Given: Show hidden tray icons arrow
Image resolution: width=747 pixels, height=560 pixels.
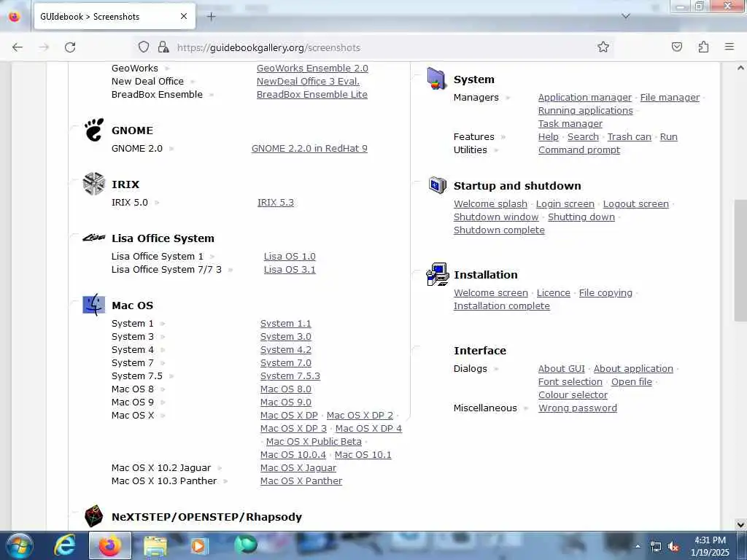Looking at the screenshot, I should pos(638,546).
